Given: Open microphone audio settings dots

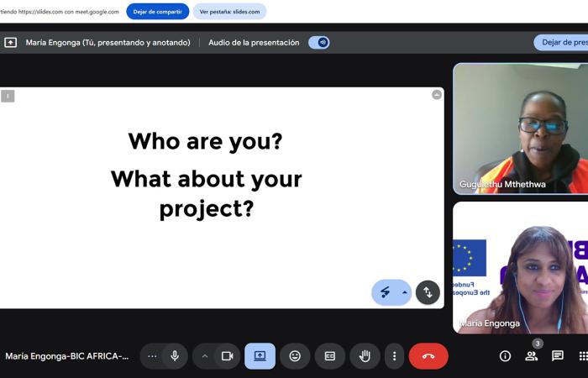Looking at the screenshot, I should 152,356.
